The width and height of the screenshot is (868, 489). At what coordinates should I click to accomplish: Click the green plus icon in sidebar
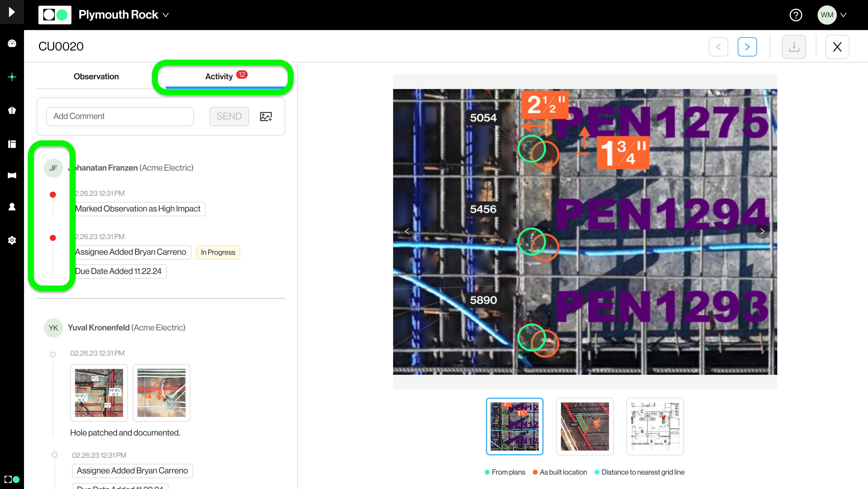tap(12, 77)
